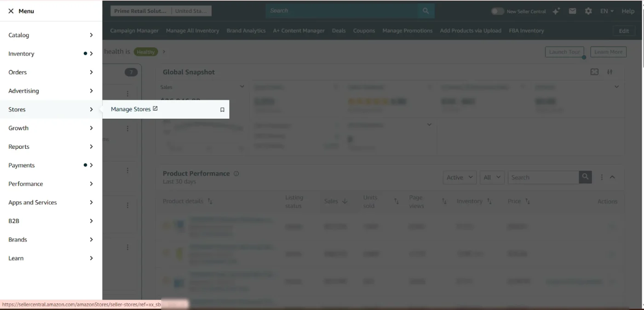Open the All filter dropdown
Image resolution: width=644 pixels, height=310 pixels.
point(492,177)
